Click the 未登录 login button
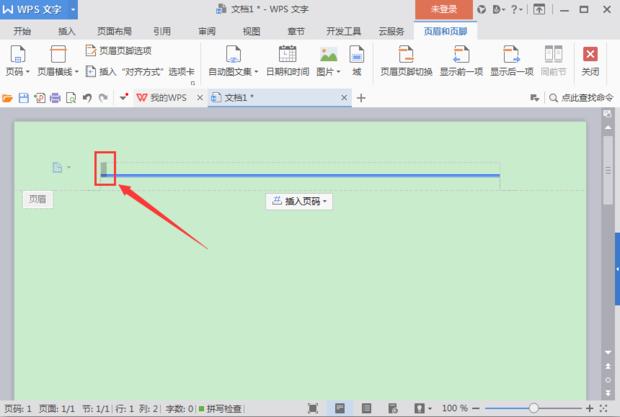The image size is (620, 417). (443, 8)
